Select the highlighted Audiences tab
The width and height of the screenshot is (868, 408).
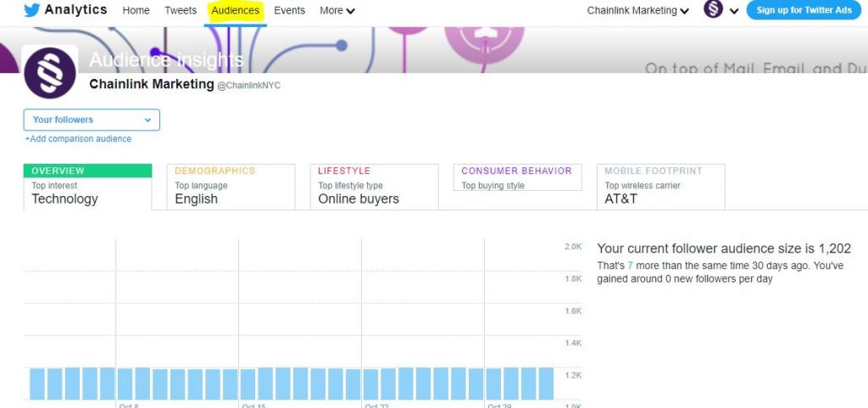pos(236,10)
